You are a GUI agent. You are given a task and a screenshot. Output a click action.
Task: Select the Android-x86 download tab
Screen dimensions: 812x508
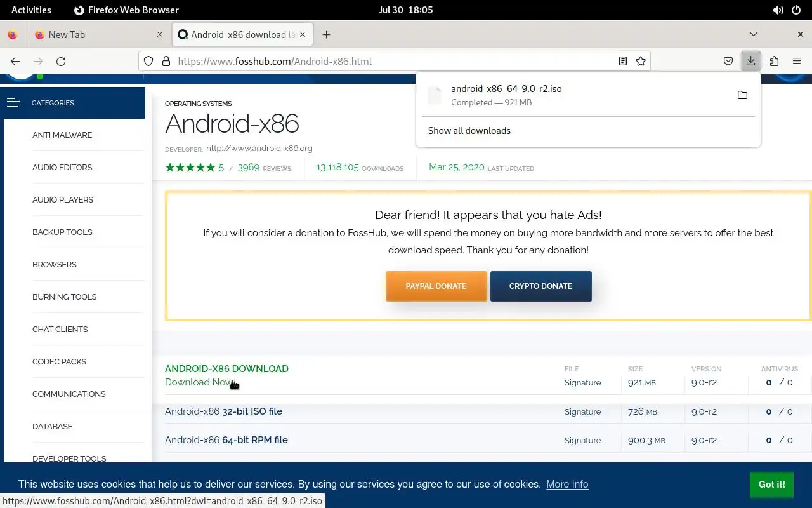click(242, 35)
